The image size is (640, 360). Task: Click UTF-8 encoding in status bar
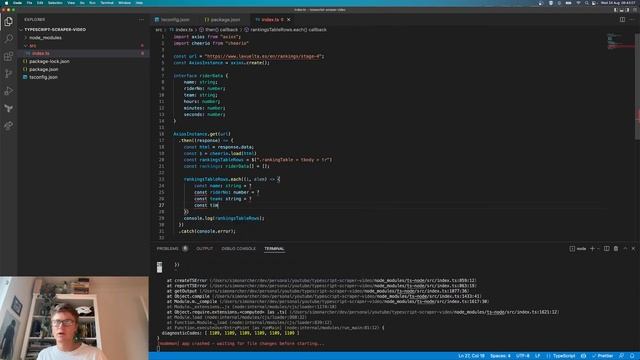click(x=522, y=356)
